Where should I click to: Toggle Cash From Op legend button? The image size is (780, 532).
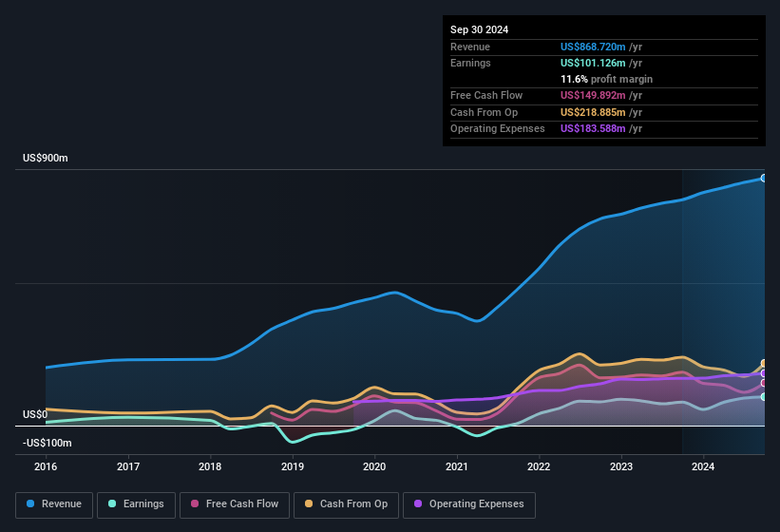[x=347, y=504]
